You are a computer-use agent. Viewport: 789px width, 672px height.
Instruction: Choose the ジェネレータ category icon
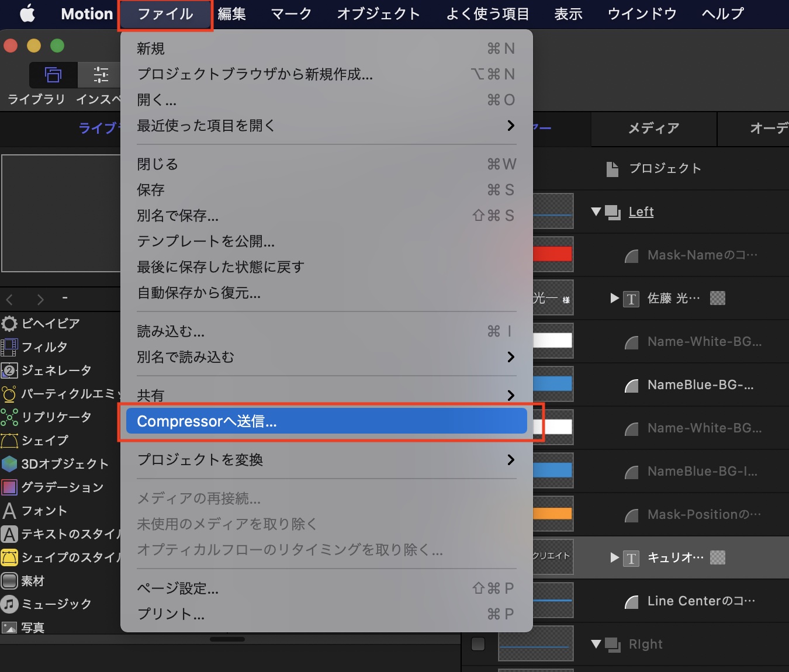(x=9, y=370)
